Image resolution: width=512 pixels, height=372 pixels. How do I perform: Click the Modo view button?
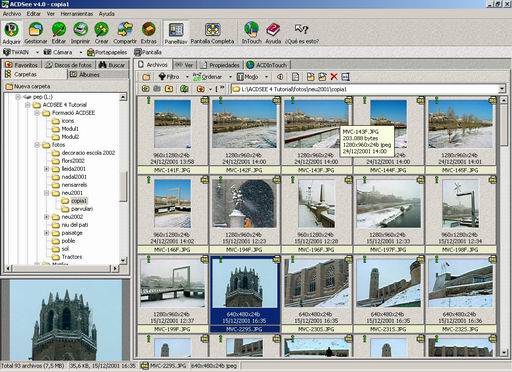(248, 77)
